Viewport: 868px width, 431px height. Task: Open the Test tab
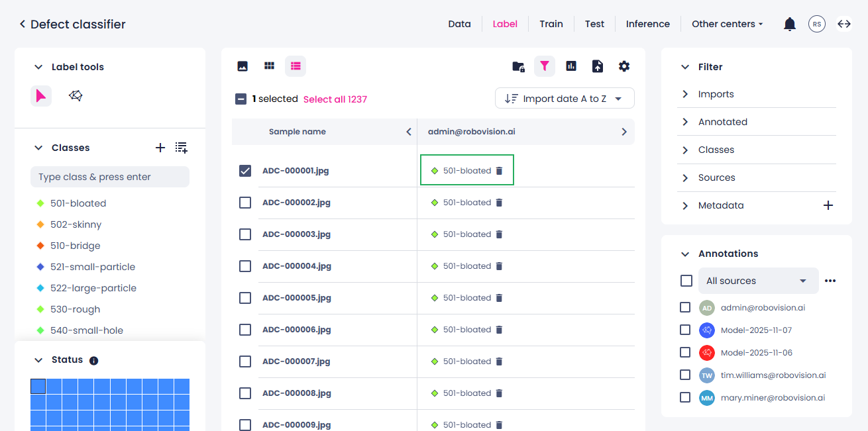click(594, 24)
